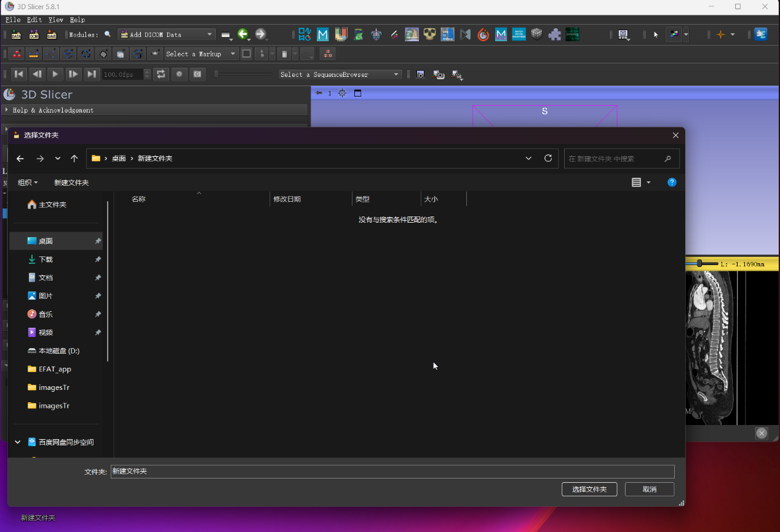Center the 3D view with crosshair icon
This screenshot has height=532, width=780.
pos(342,93)
